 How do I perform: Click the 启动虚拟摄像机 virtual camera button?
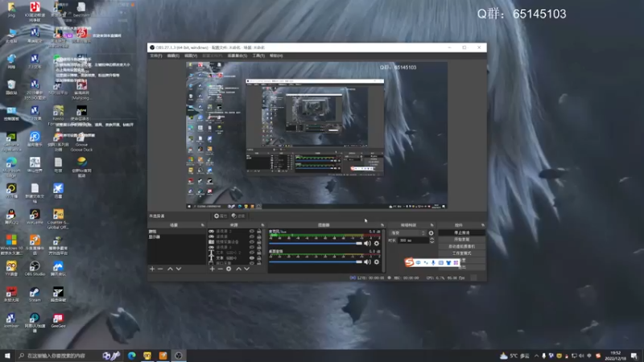point(461,246)
